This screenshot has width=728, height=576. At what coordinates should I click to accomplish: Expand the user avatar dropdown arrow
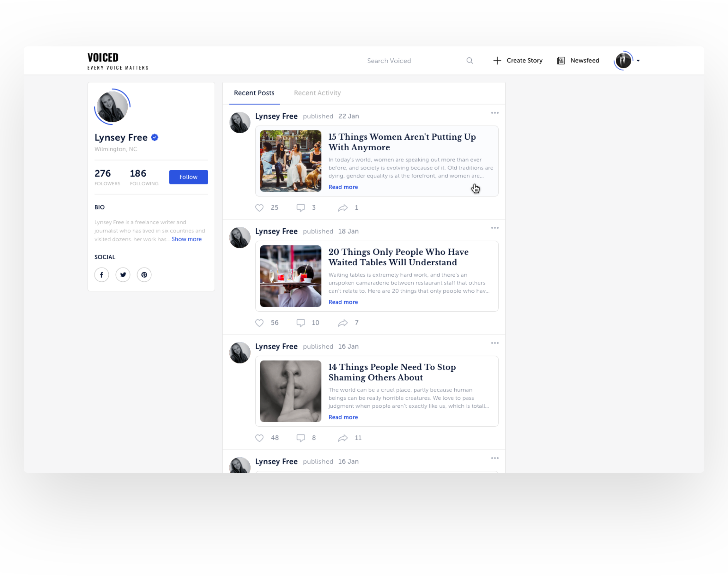click(638, 61)
